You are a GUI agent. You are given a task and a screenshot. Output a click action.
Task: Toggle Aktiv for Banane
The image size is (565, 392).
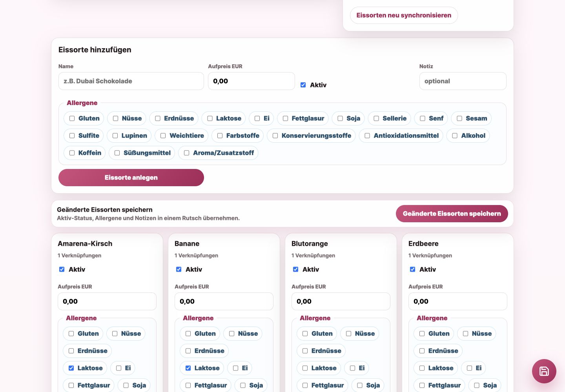(179, 269)
